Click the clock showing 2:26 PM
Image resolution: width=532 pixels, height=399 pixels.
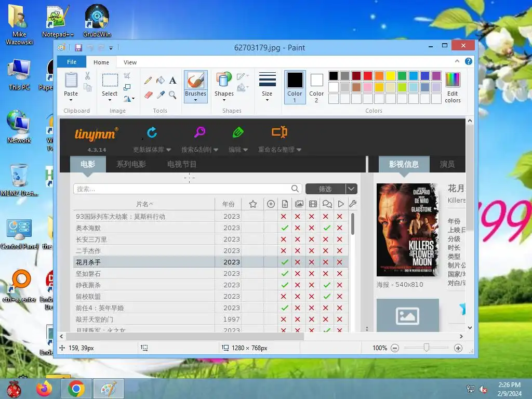[x=509, y=385]
